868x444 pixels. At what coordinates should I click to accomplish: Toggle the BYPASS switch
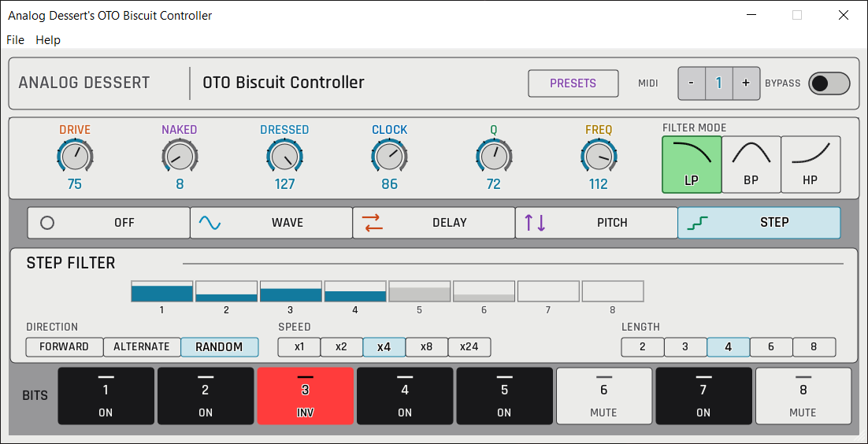pos(829,83)
